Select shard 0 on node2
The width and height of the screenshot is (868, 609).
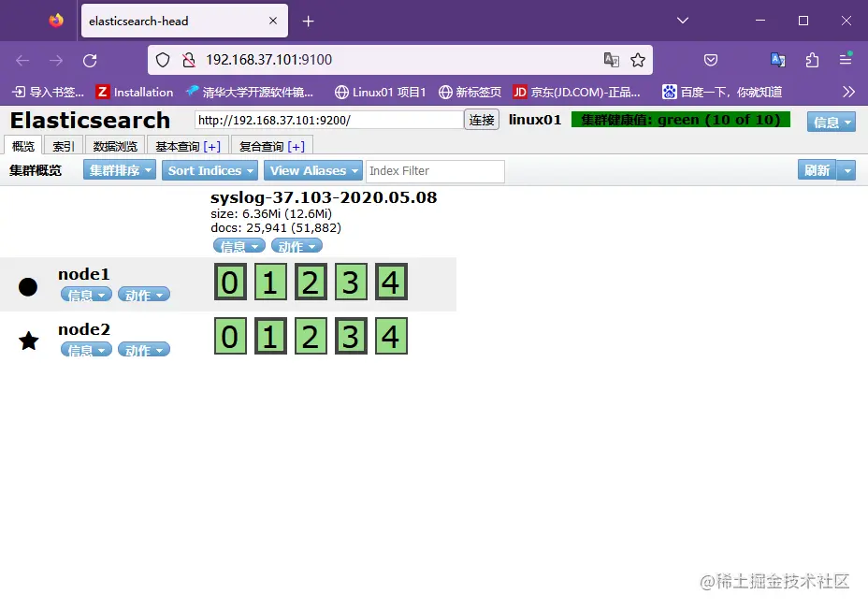pos(230,336)
